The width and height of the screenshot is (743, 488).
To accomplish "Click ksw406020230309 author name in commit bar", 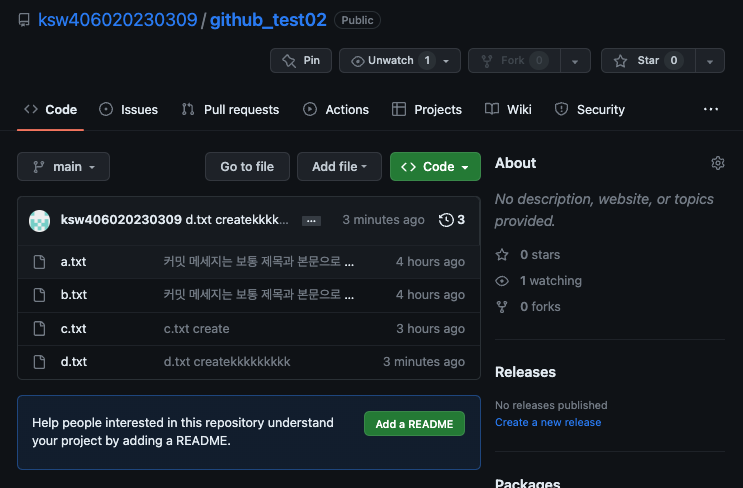I will pos(121,220).
